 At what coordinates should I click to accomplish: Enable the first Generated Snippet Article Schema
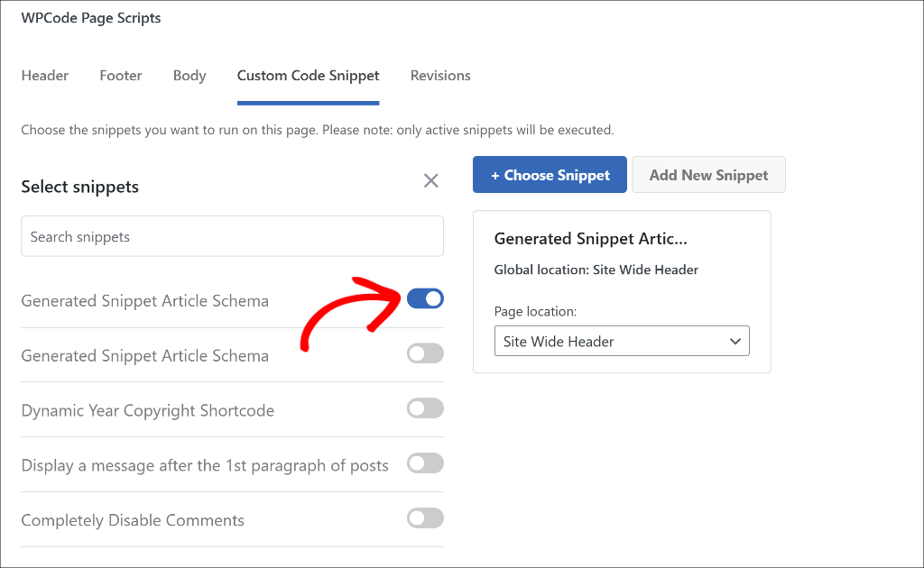[425, 298]
